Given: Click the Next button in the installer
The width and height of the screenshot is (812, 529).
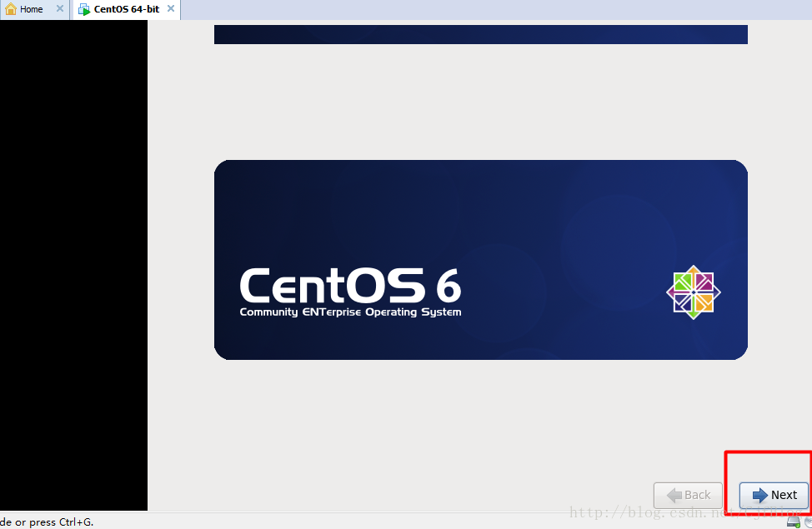Looking at the screenshot, I should [x=774, y=496].
